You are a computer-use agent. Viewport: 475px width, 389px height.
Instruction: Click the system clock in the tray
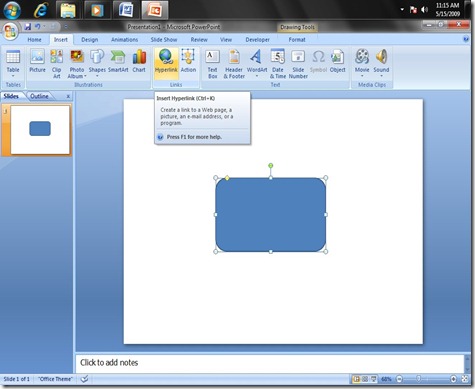tap(448, 10)
